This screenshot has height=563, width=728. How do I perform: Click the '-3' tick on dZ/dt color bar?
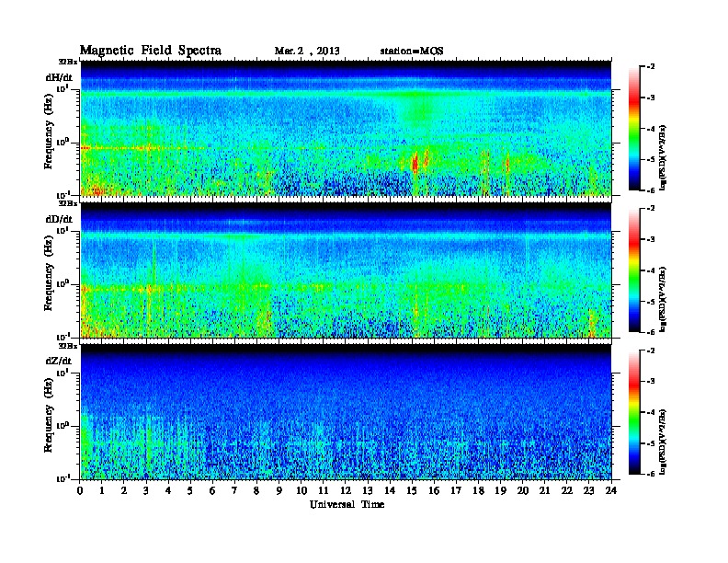click(651, 381)
